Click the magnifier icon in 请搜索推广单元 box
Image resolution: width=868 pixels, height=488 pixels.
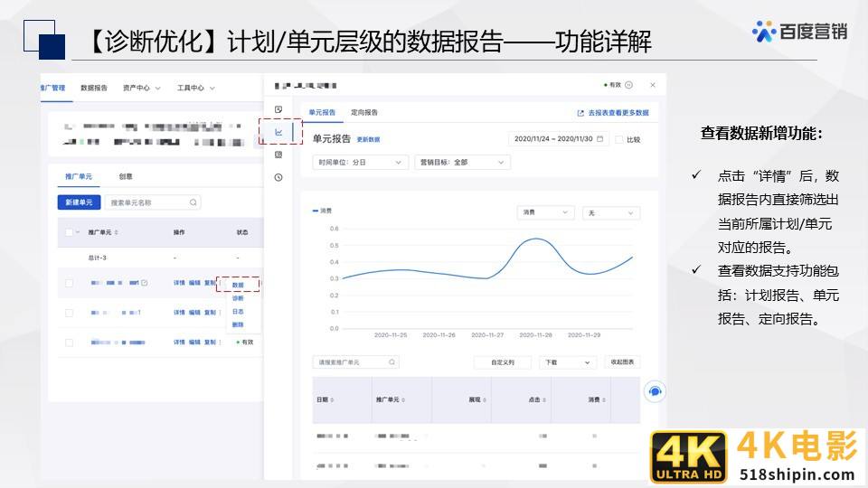coord(392,362)
